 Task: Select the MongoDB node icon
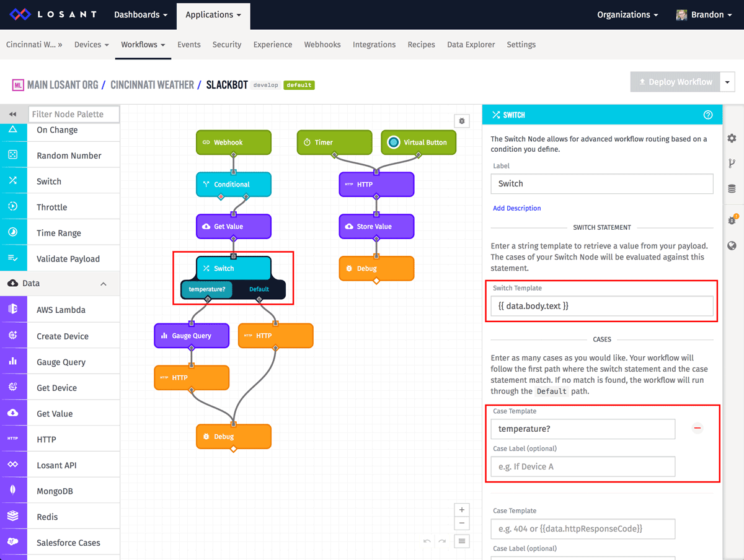[13, 491]
